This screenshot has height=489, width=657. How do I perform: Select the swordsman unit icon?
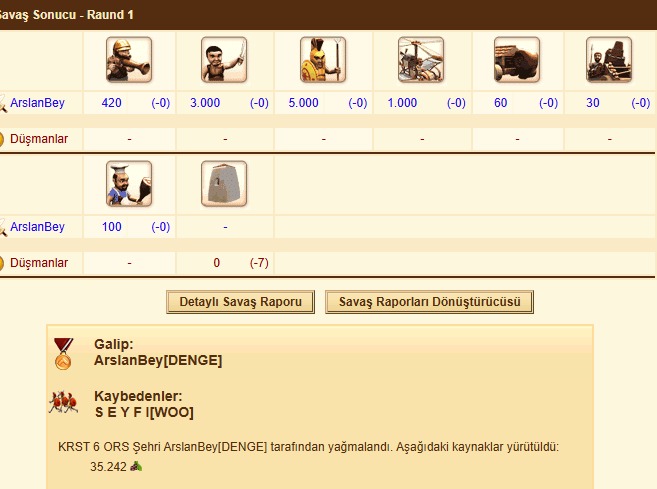pyautogui.click(x=224, y=60)
